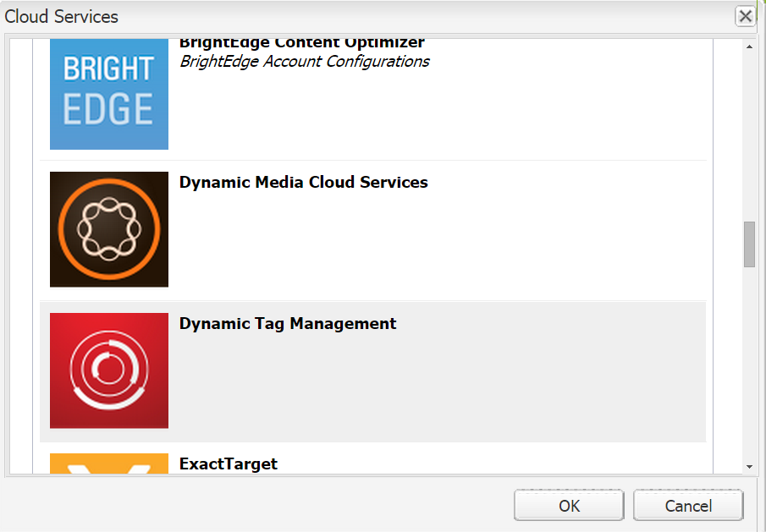Click the Cloud Services dialog title bar
766x532 pixels.
(x=339, y=16)
